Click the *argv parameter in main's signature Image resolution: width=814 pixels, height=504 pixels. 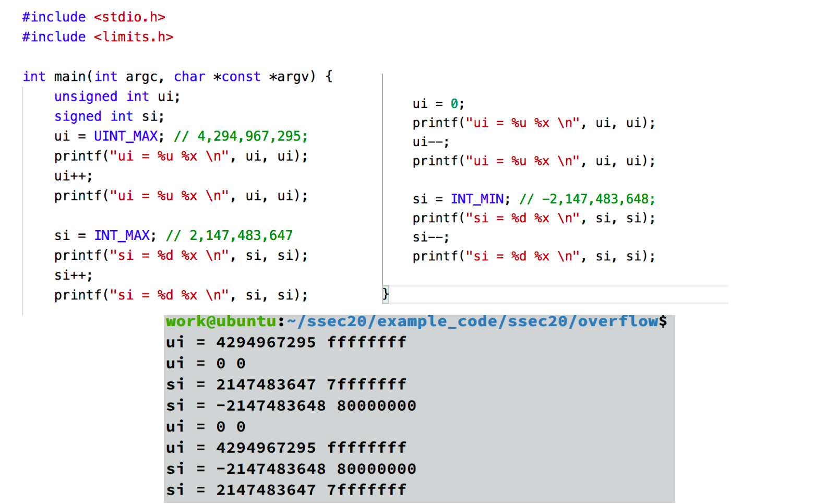click(292, 77)
